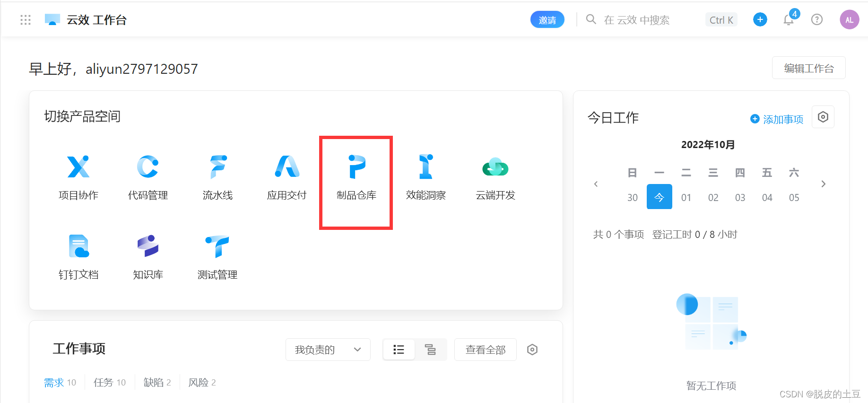Click the search magnifier icon
Screen dimensions: 868x403
tap(591, 19)
